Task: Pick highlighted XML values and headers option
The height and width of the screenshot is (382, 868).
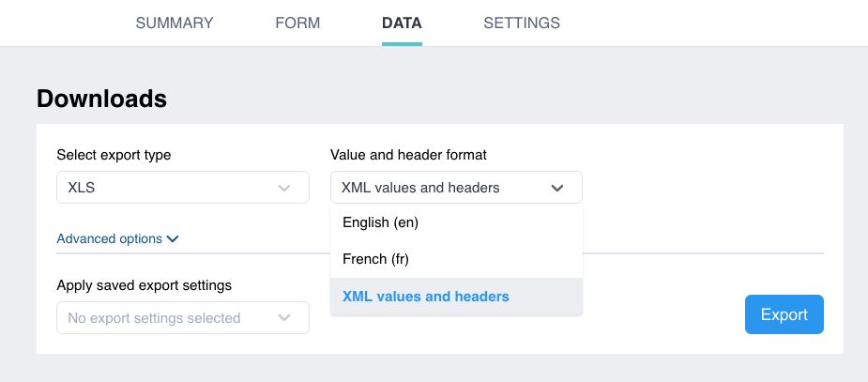Action: coord(426,297)
